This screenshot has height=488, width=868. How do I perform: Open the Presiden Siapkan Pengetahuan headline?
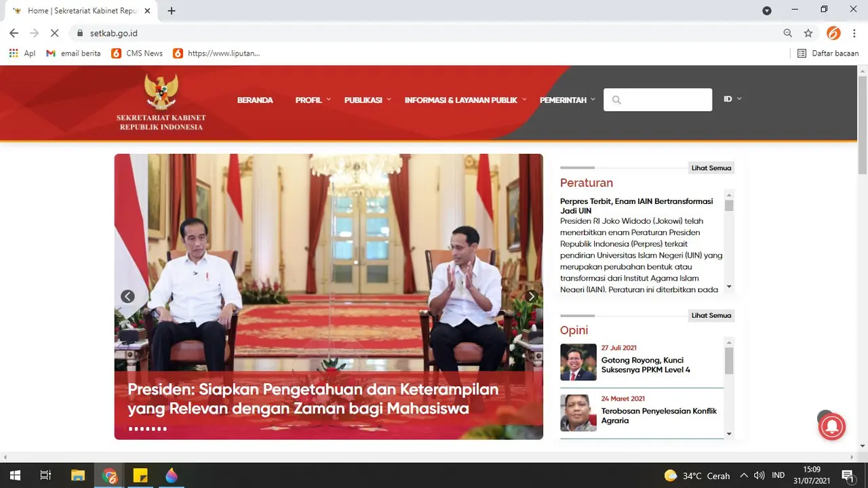313,399
